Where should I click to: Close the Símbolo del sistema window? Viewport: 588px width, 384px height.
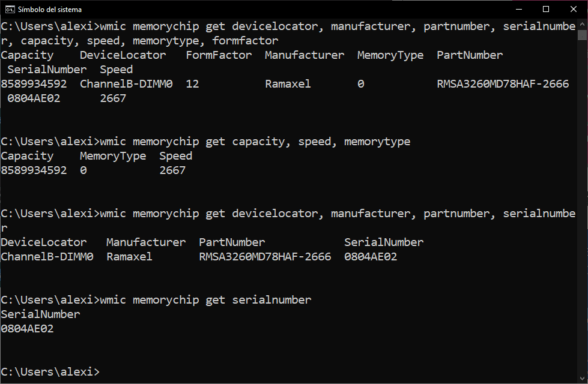(574, 10)
